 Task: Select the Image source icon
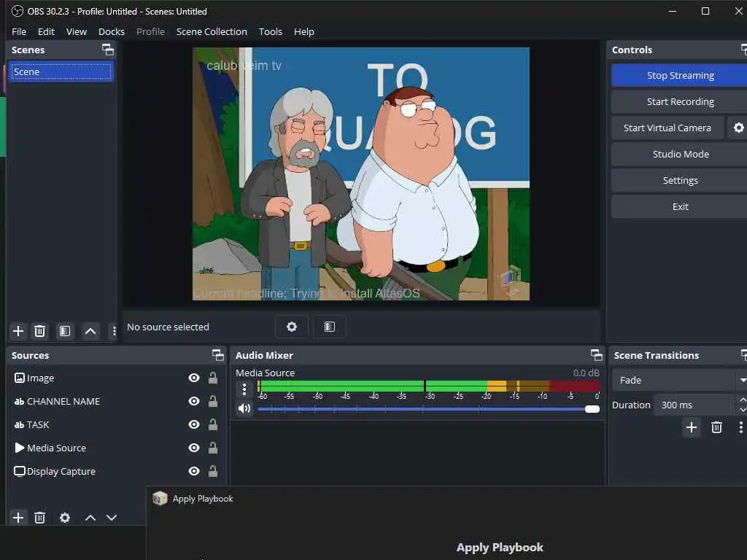point(20,378)
